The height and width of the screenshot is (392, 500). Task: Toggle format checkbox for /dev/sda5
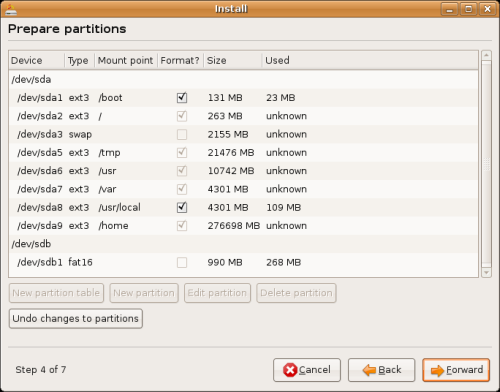pos(182,153)
